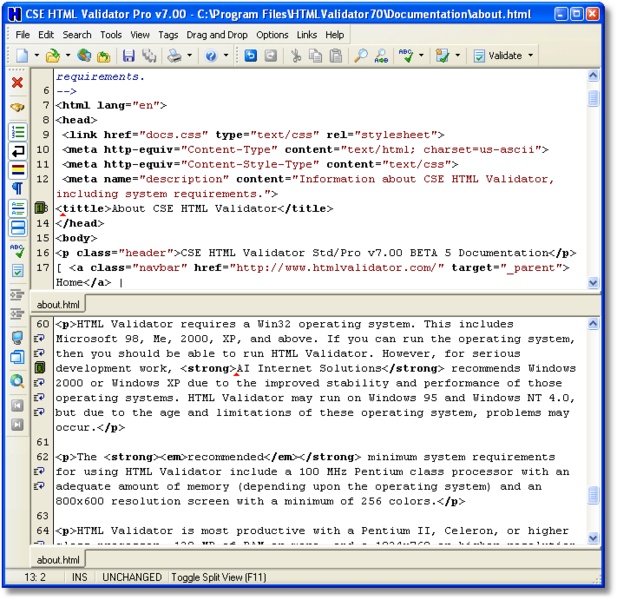617x600 pixels.
Task: Click lower indent lines sidebar icon
Action: [x=17, y=314]
